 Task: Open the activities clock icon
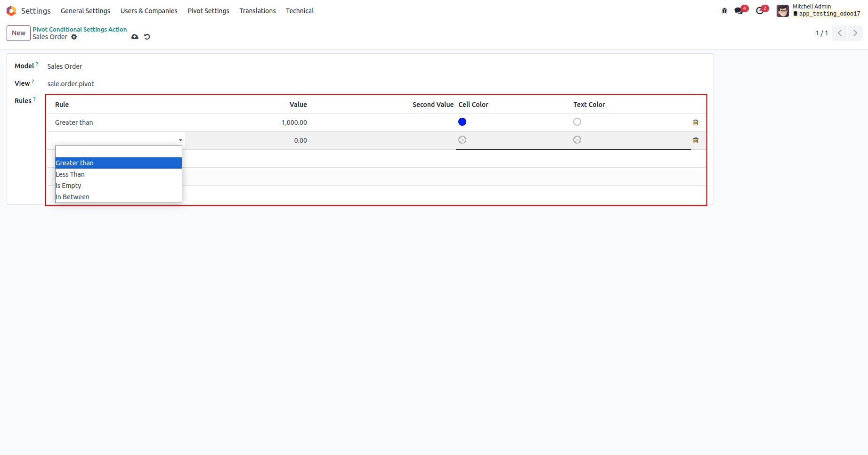click(x=760, y=11)
